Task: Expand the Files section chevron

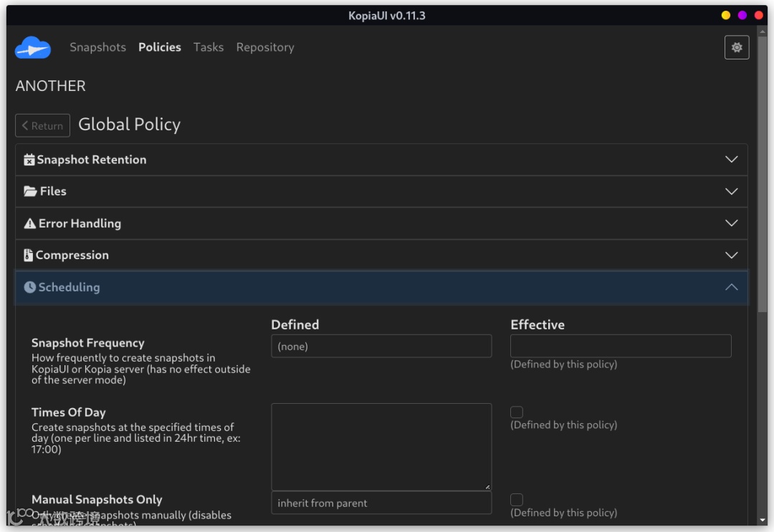Action: (x=731, y=191)
